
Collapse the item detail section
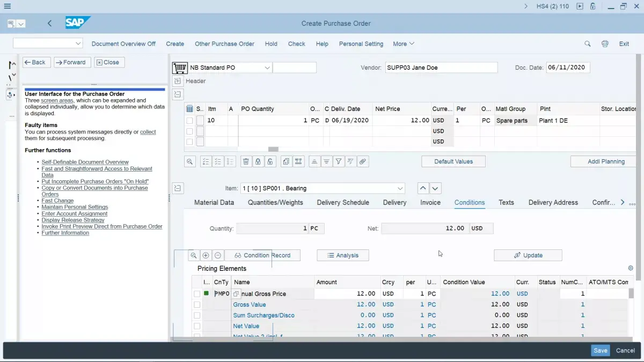[178, 188]
